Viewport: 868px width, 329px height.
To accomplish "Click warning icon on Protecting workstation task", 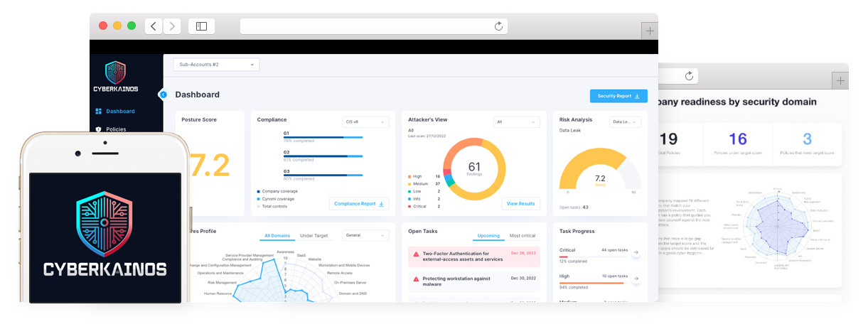I will coord(416,279).
